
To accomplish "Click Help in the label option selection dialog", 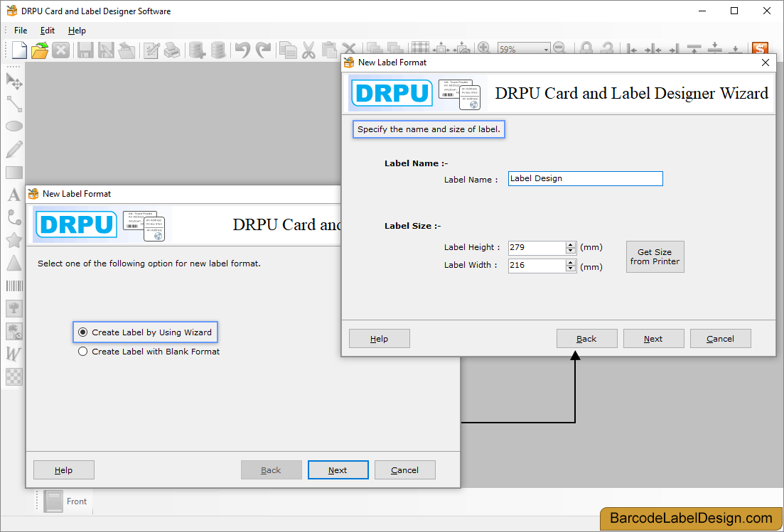I will point(63,470).
